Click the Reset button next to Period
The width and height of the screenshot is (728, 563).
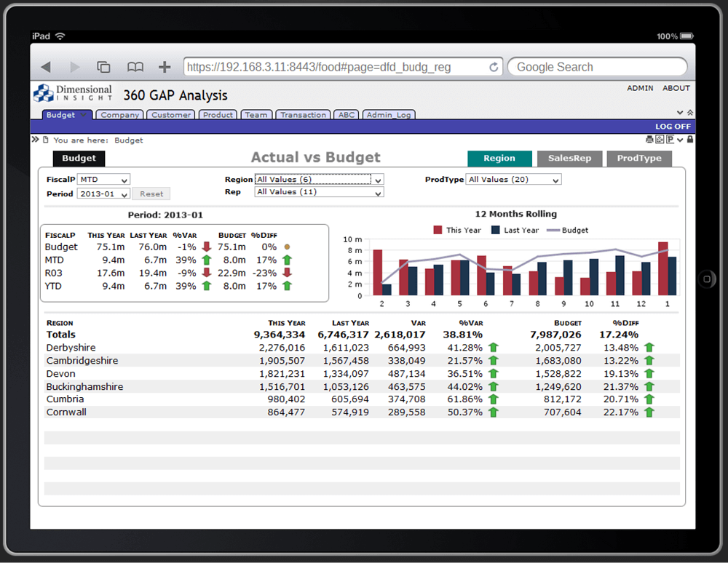click(151, 193)
